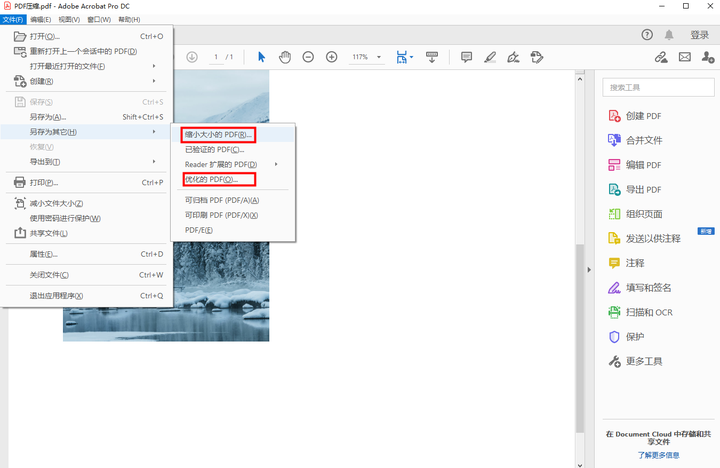Select 打开 in file menu
The width and height of the screenshot is (720, 468).
(x=87, y=36)
